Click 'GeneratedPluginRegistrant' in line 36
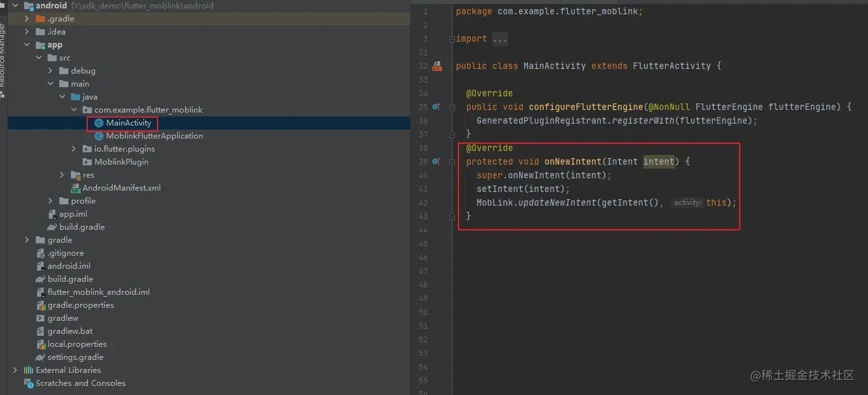Image resolution: width=868 pixels, height=395 pixels. 541,120
